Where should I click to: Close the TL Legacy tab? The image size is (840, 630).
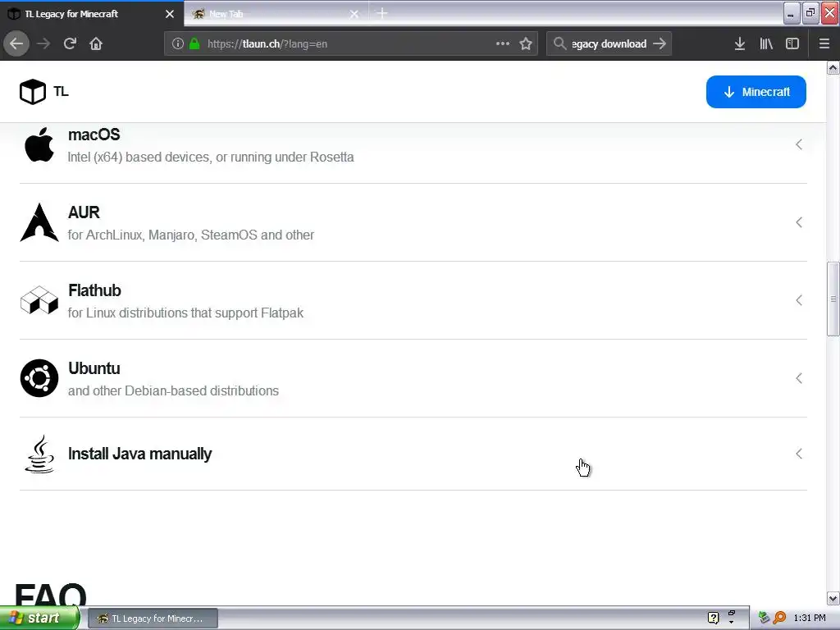tap(170, 14)
